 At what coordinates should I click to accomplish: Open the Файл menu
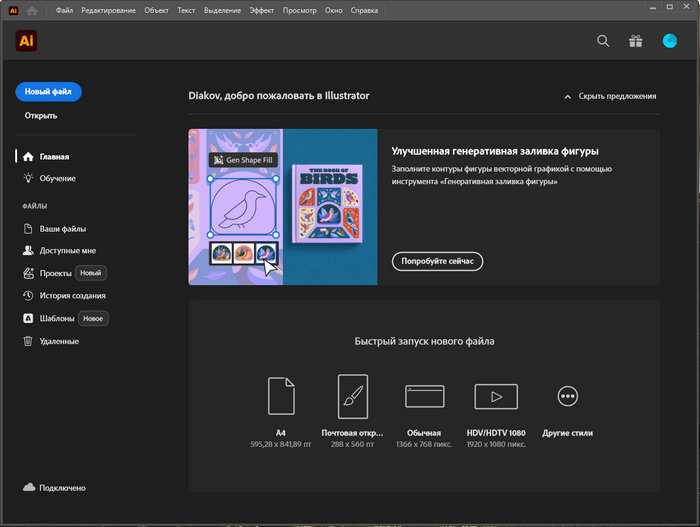pyautogui.click(x=65, y=10)
